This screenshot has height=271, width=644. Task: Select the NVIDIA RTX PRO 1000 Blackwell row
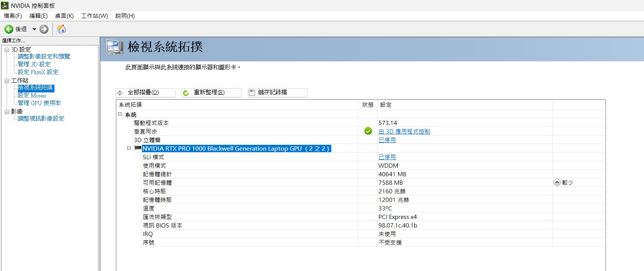[x=236, y=149]
